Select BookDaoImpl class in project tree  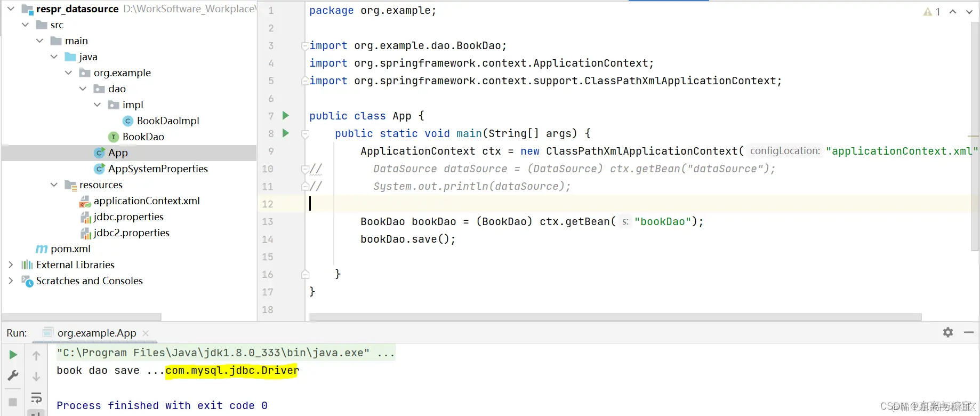(168, 121)
